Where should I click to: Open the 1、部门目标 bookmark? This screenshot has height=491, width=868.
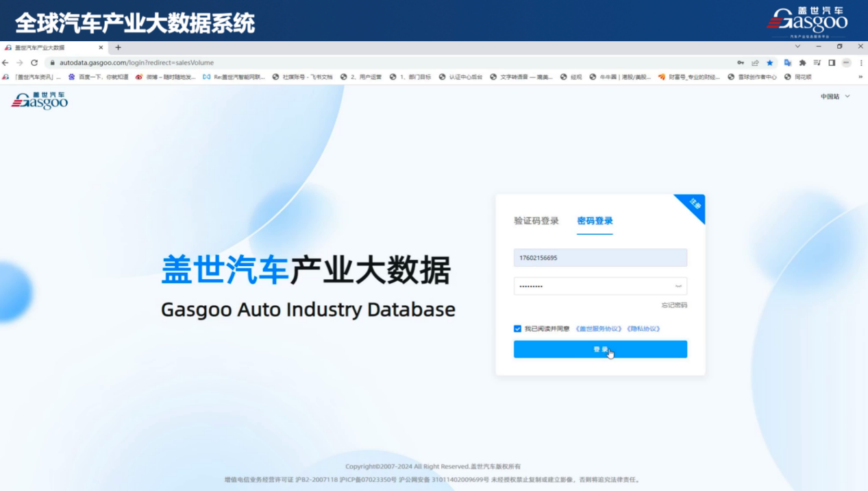point(410,77)
